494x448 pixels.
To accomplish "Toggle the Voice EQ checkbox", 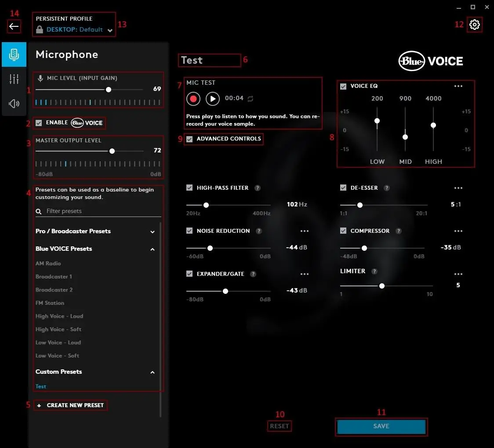I will click(x=343, y=86).
